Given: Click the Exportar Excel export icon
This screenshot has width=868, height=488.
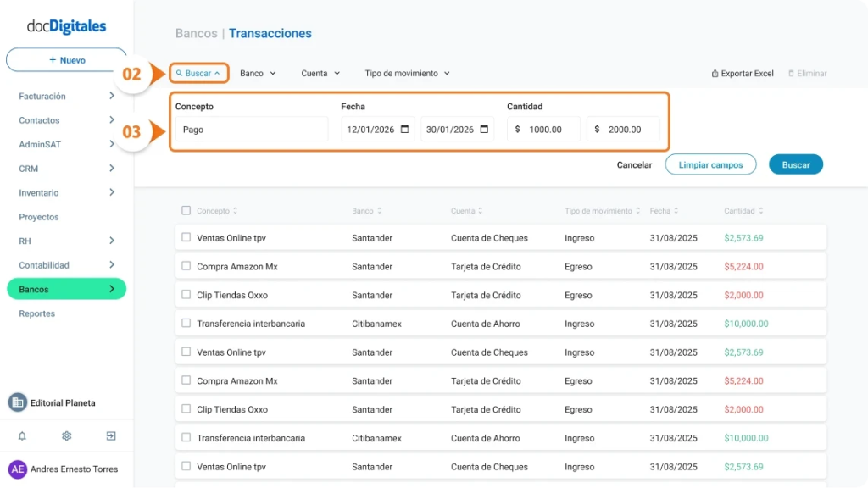Looking at the screenshot, I should (x=715, y=73).
